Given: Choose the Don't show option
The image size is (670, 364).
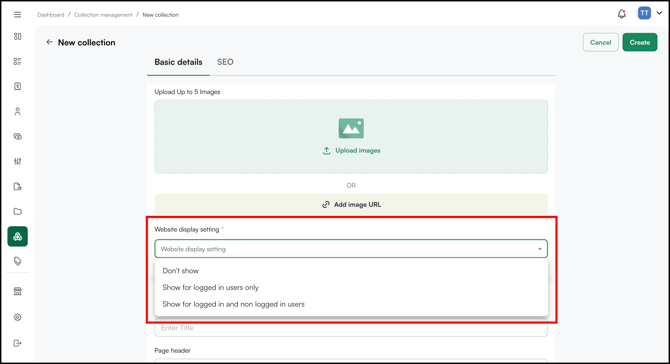Looking at the screenshot, I should point(351,271).
